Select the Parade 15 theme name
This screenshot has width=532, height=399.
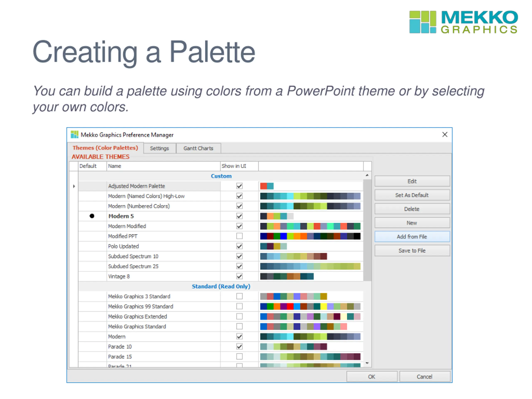(x=120, y=357)
